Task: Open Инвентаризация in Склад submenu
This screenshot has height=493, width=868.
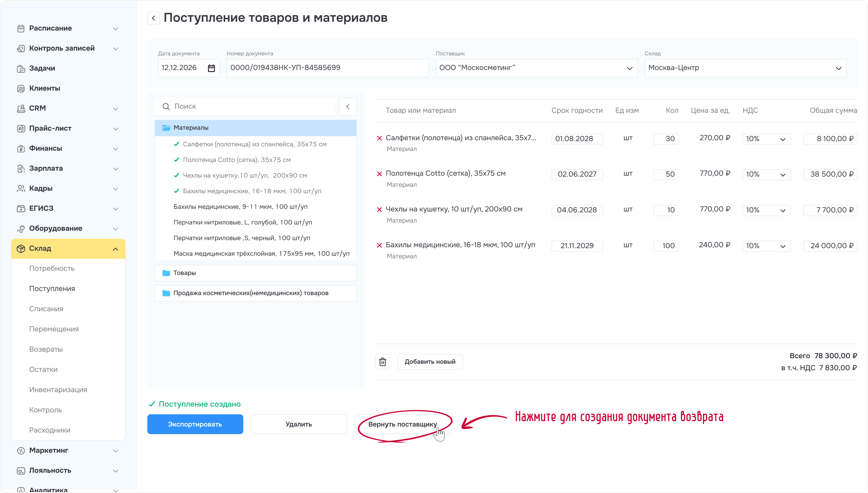Action: point(58,390)
